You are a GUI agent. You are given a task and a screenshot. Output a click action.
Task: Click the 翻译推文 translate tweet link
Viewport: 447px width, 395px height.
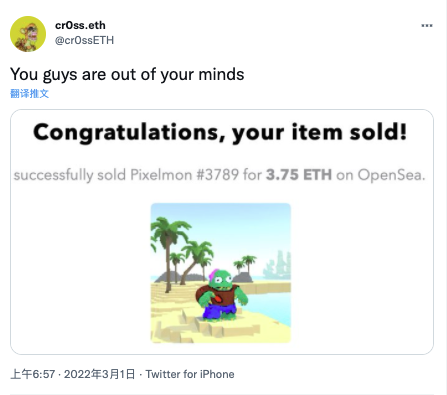point(29,94)
